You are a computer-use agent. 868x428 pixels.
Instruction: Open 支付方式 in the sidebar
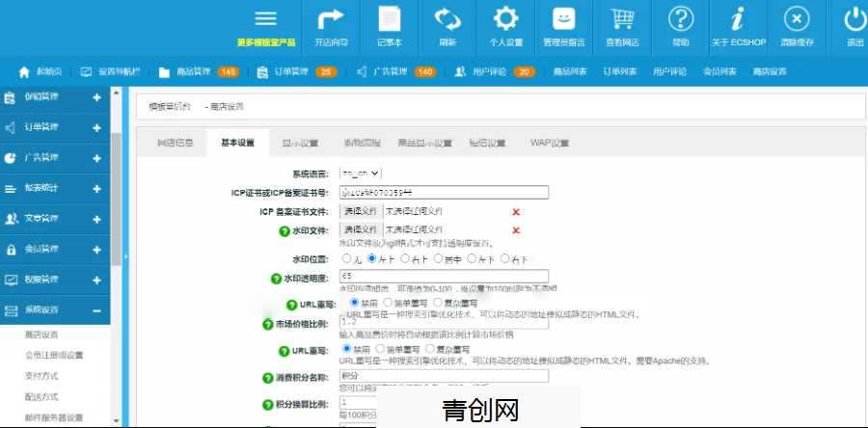pyautogui.click(x=41, y=376)
